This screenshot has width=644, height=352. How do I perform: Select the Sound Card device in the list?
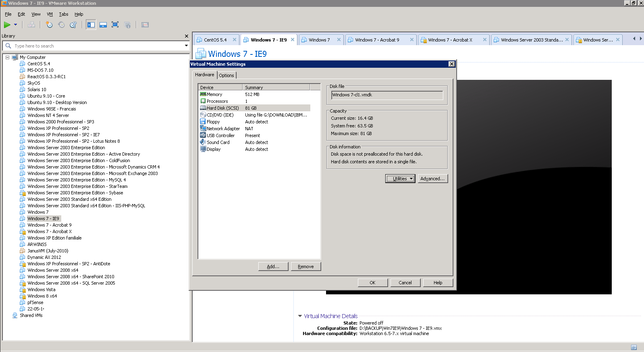tap(218, 142)
